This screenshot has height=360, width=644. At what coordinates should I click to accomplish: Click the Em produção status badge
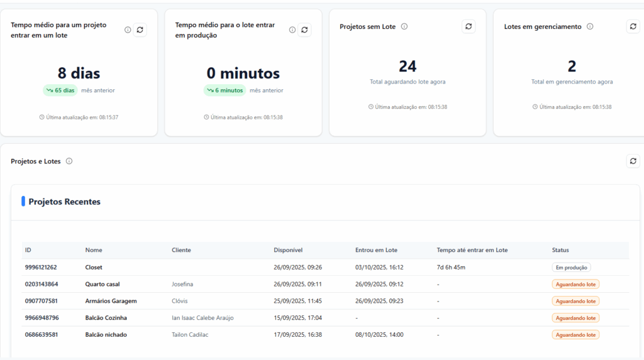(571, 267)
